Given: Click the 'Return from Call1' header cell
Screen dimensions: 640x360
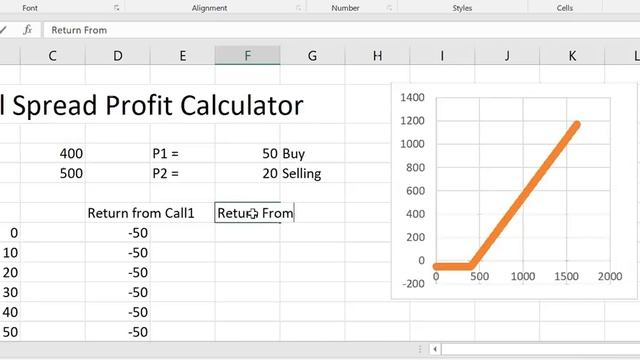Looking at the screenshot, I should tap(141, 213).
